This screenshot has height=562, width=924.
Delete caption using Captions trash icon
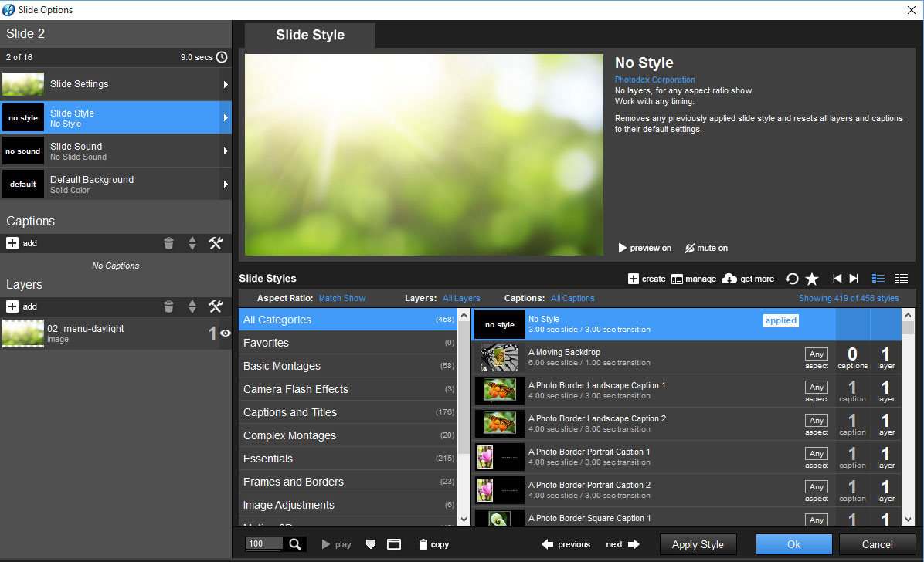pyautogui.click(x=168, y=243)
